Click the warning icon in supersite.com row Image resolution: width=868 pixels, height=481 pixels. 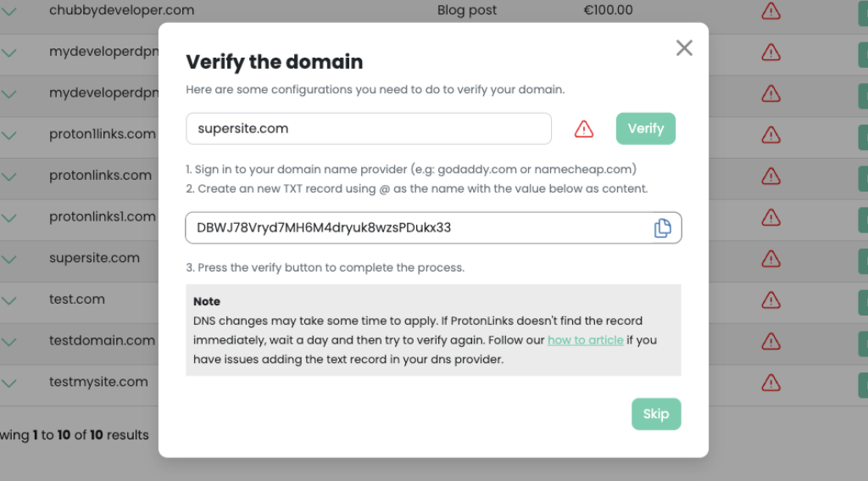771,259
